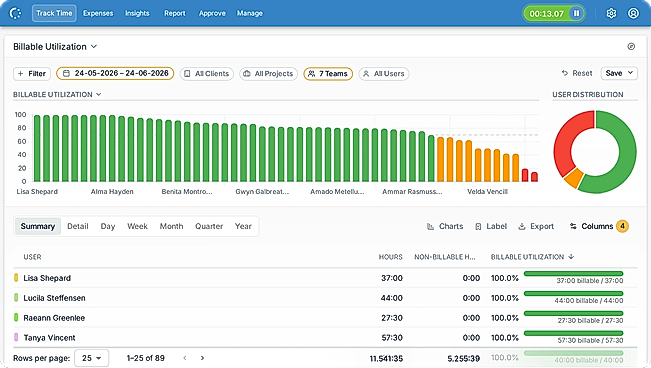Go to the previous page arrow

(x=185, y=358)
